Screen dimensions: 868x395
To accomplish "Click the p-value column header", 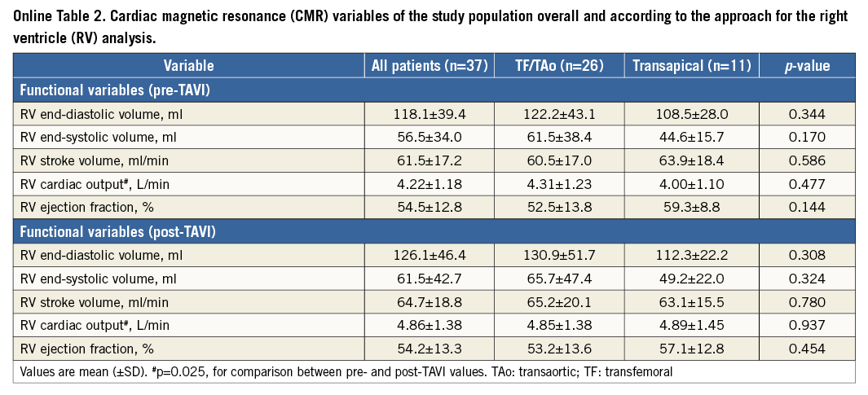I will click(808, 65).
